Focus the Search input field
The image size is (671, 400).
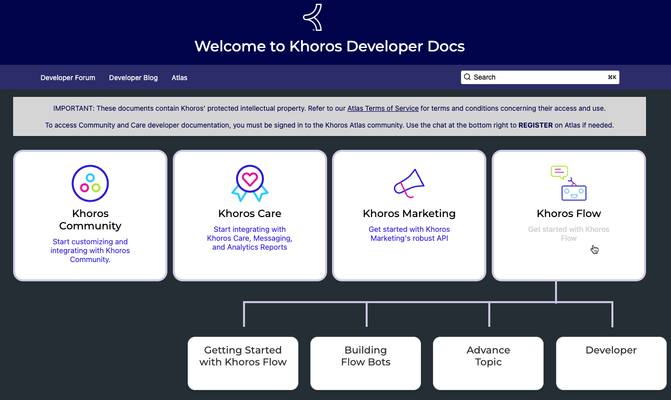tap(540, 77)
